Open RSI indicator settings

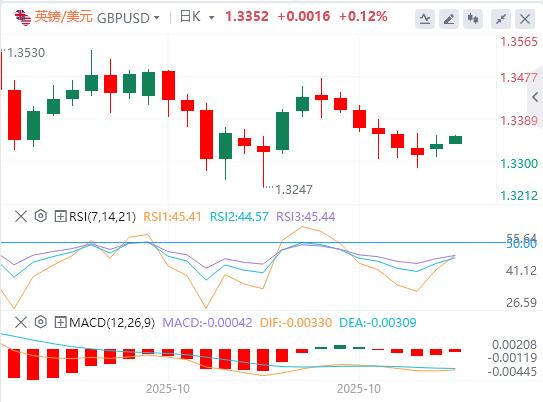point(41,216)
